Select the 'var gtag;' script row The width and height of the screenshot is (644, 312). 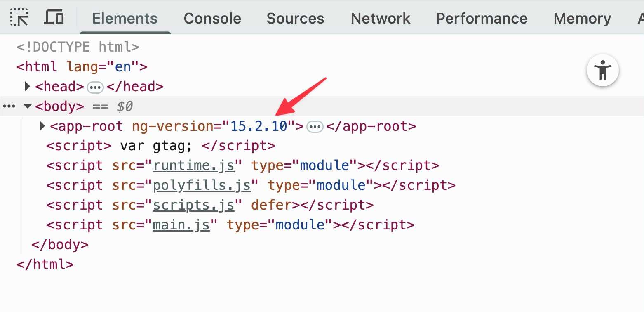pyautogui.click(x=161, y=146)
